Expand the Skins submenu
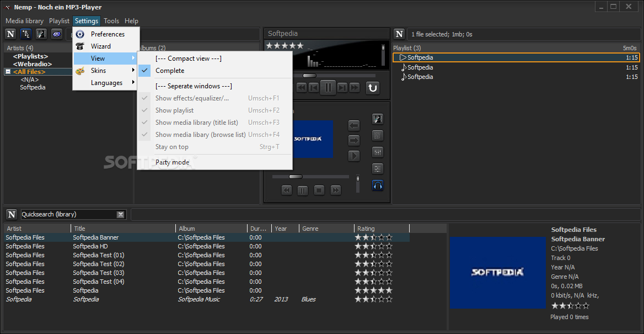The height and width of the screenshot is (334, 644). [106, 71]
